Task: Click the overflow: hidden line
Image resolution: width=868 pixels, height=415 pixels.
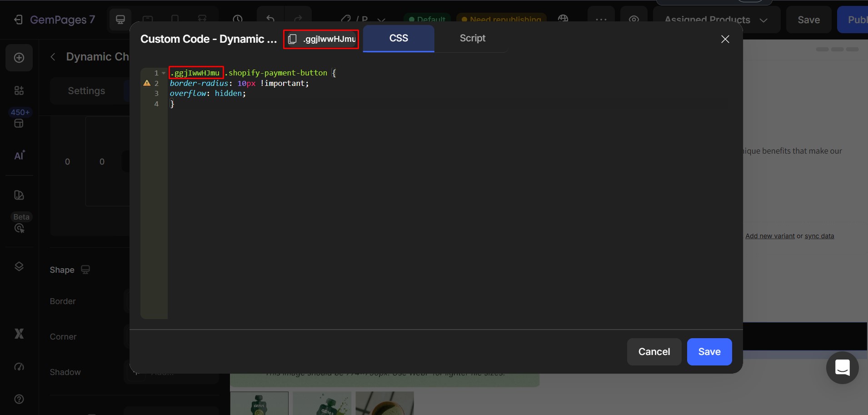Action: [208, 93]
